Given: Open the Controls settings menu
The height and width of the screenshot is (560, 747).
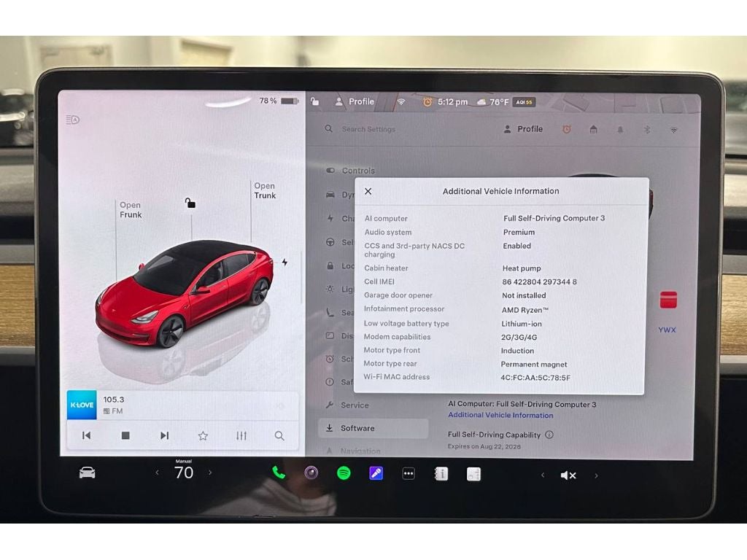Looking at the screenshot, I should [350, 171].
